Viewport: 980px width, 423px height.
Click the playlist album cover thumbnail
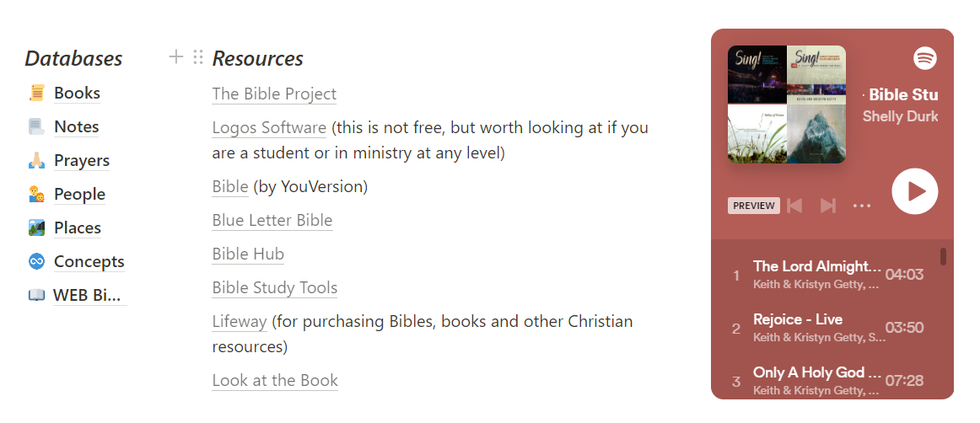click(x=786, y=104)
